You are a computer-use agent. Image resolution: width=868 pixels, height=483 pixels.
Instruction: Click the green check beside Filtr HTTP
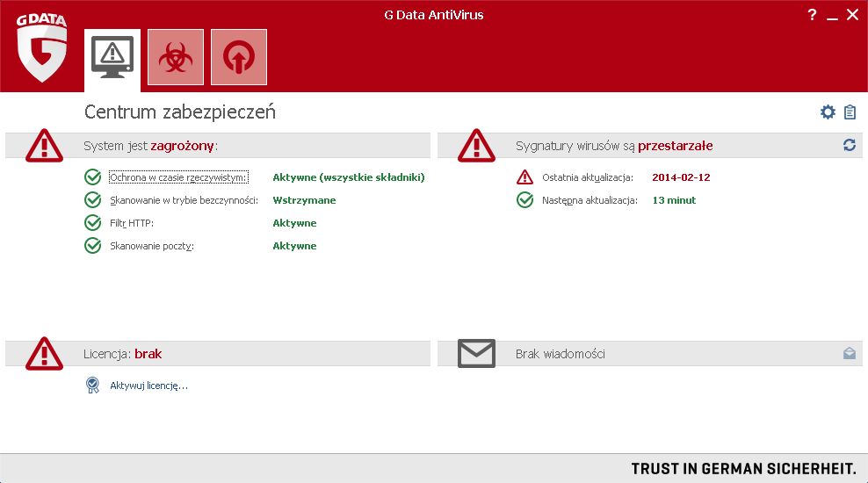92,222
